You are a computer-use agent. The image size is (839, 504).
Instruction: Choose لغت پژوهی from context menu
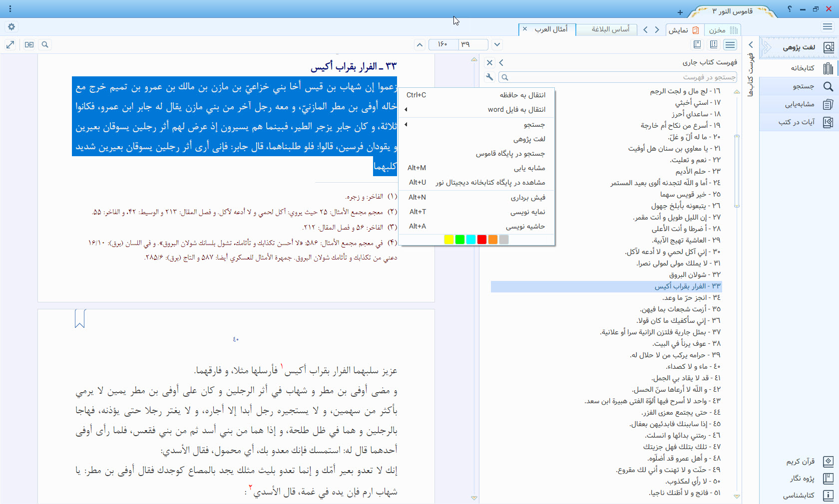pos(477,139)
